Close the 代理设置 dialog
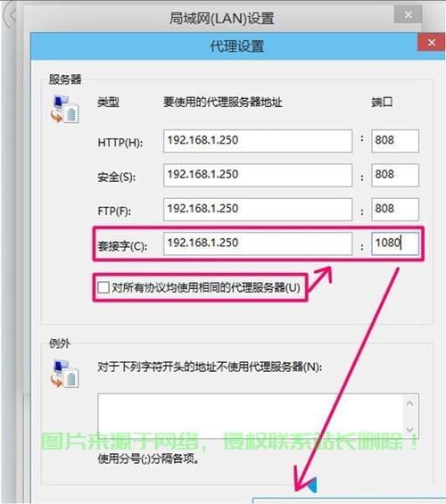The width and height of the screenshot is (446, 504). 432,43
